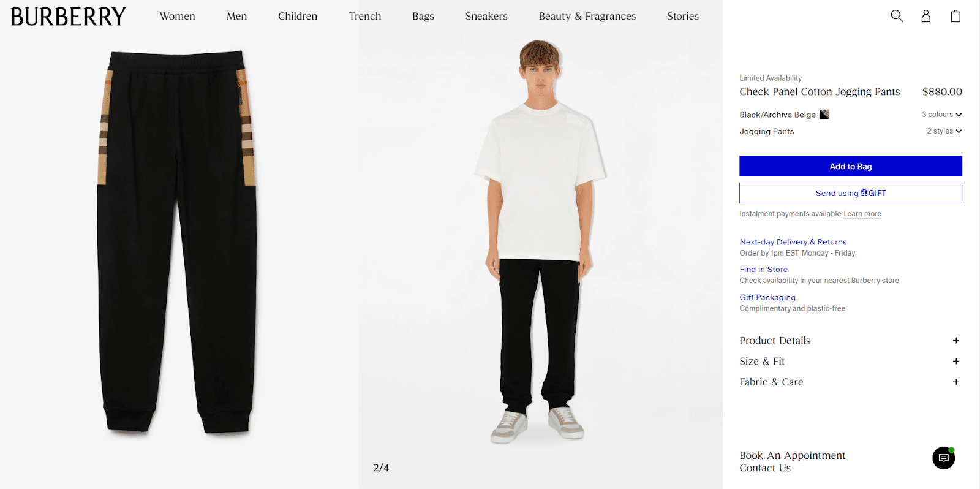Screen dimensions: 980x489
Task: Click the Add to Bag button
Action: (851, 166)
